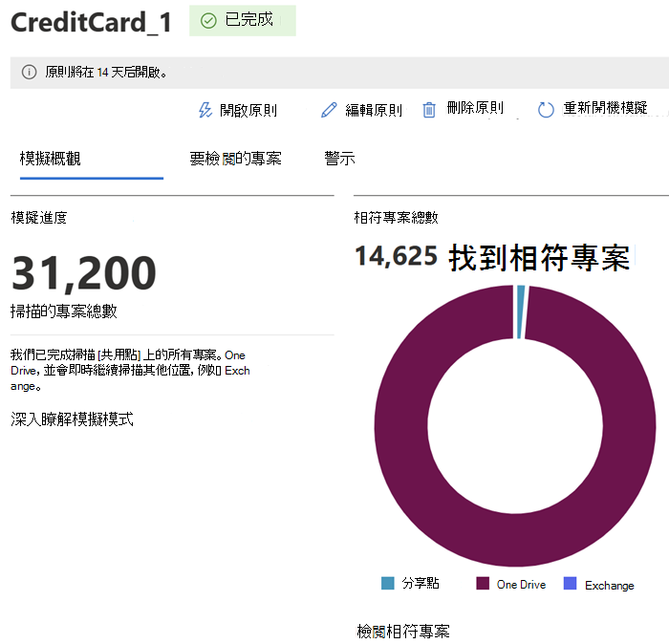The height and width of the screenshot is (644, 669).
Task: Click the lightning bolt turn-on policy icon
Action: coord(205,110)
